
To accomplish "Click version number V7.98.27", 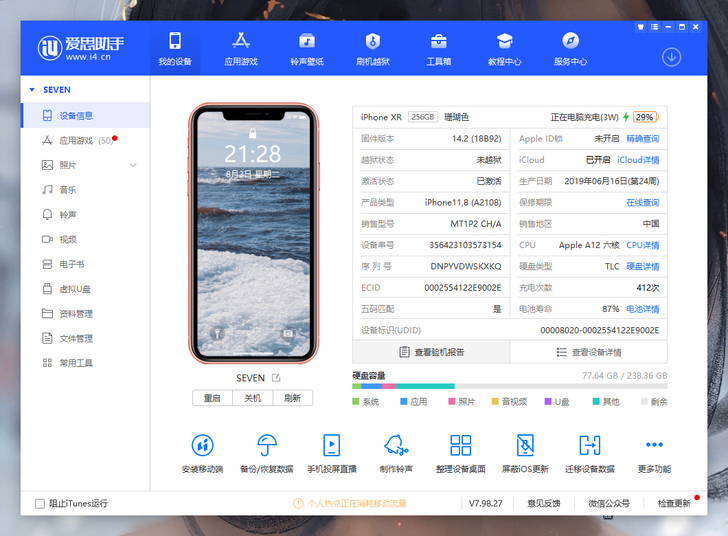I will pos(485,503).
